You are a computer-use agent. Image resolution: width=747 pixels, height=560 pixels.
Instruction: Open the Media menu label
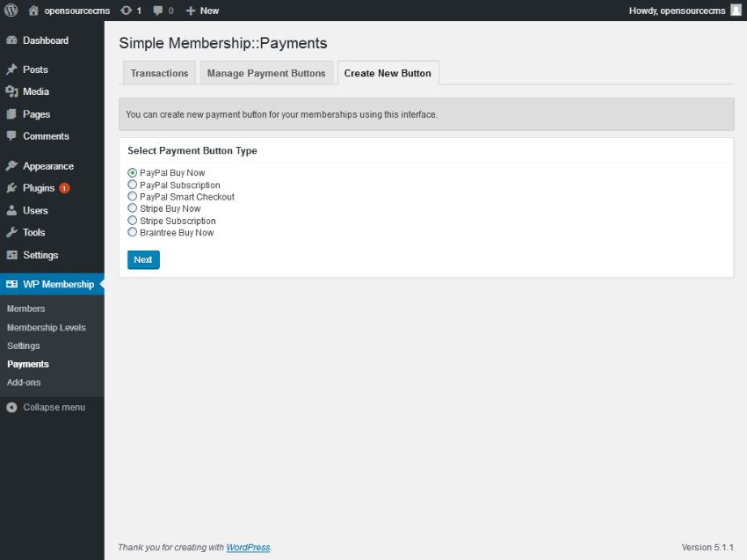pyautogui.click(x=36, y=91)
